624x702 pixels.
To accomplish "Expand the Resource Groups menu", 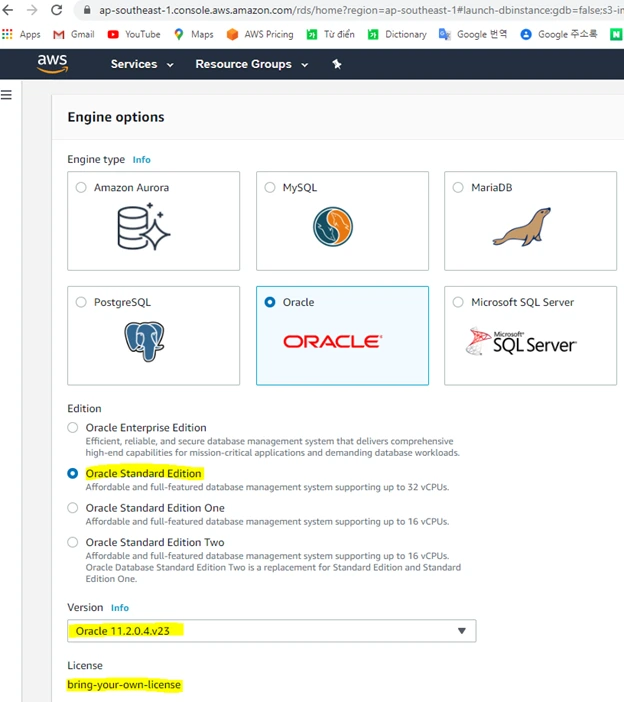I will coord(252,64).
